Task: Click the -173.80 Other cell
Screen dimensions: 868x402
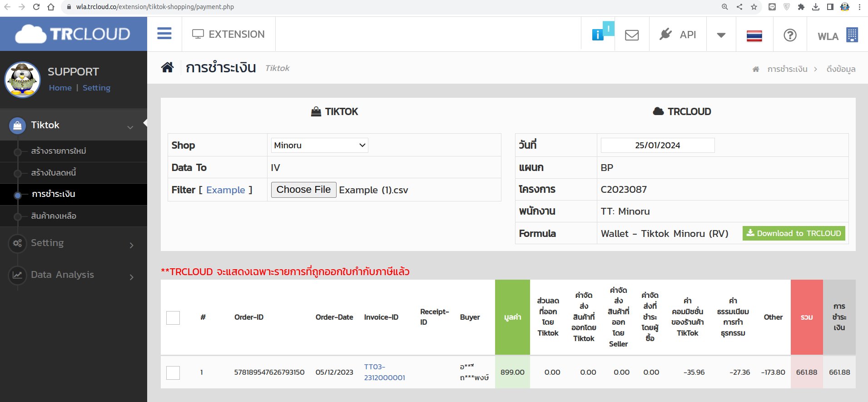Action: pos(773,372)
